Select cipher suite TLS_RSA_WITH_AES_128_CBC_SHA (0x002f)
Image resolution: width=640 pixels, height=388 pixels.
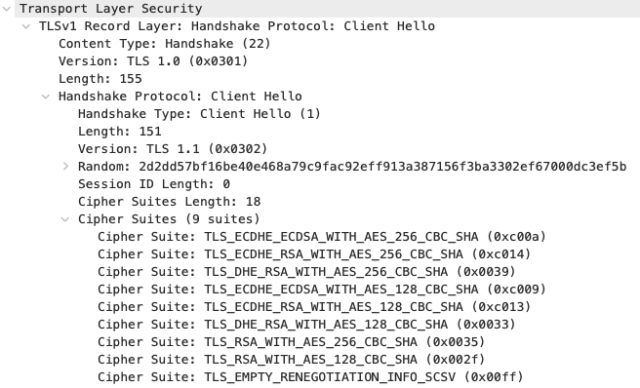[x=291, y=359]
